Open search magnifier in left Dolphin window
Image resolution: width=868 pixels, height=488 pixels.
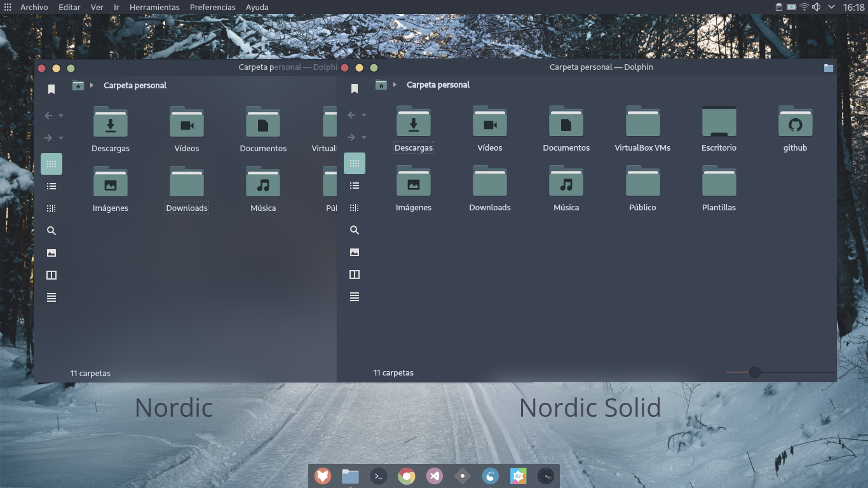pyautogui.click(x=51, y=231)
